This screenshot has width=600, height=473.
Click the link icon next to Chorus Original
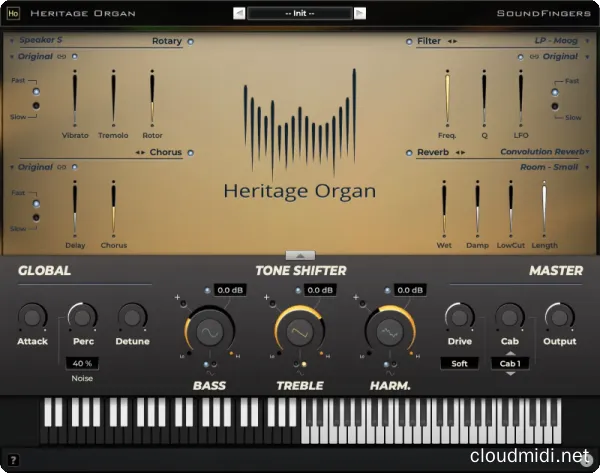click(x=62, y=167)
